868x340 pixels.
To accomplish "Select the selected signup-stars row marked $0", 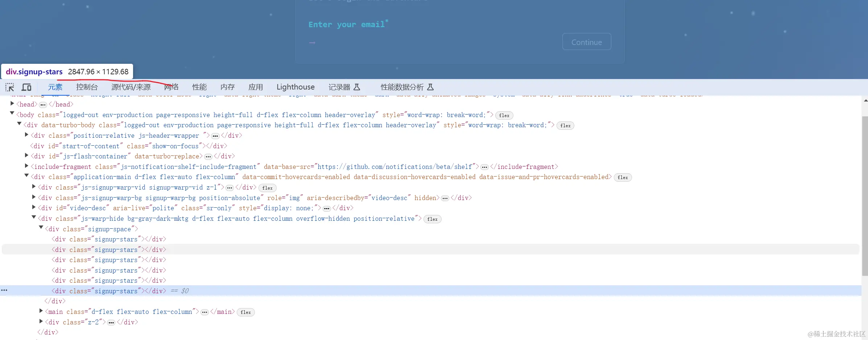I will click(x=431, y=291).
